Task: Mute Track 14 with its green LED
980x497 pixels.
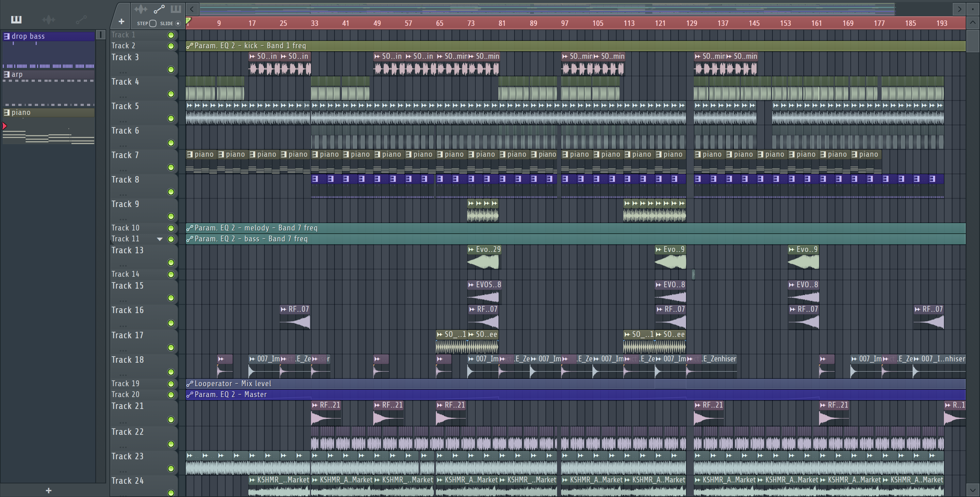Action: tap(171, 274)
